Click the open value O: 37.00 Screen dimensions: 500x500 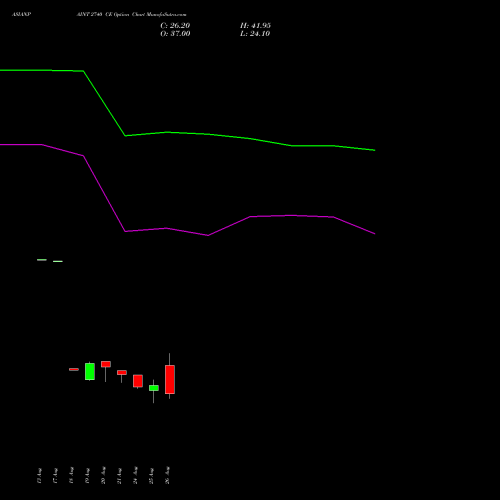click(175, 34)
